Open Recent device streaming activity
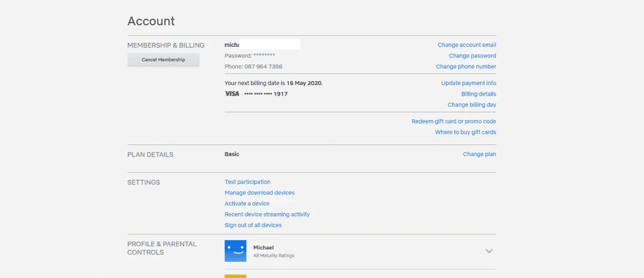This screenshot has height=278, width=644. (267, 215)
